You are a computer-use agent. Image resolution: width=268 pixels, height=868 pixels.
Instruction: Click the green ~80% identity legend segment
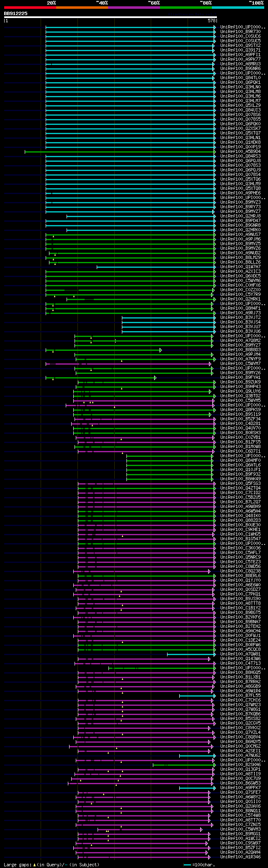point(186,8)
